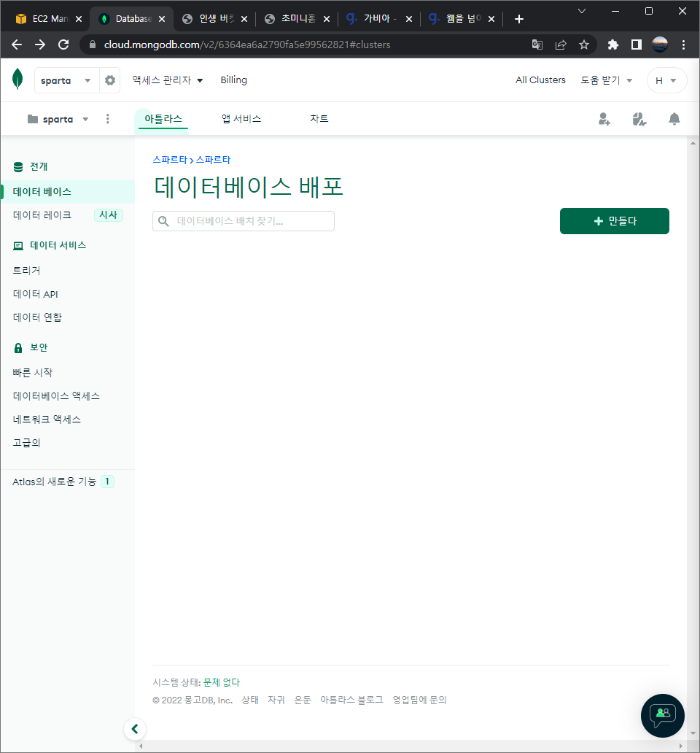Viewport: 700px width, 753px height.
Task: Reload the page with refresh icon
Action: coord(63,45)
